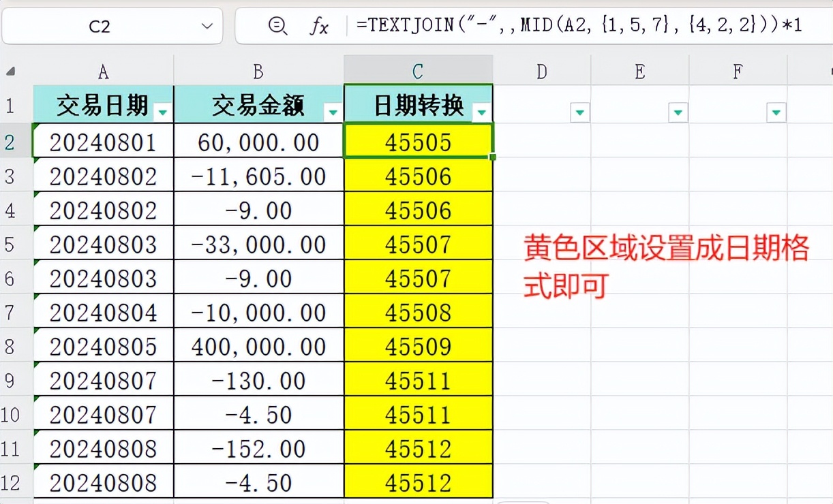Open the 交易金额 filter dropdown
This screenshot has width=833, height=504.
point(333,112)
